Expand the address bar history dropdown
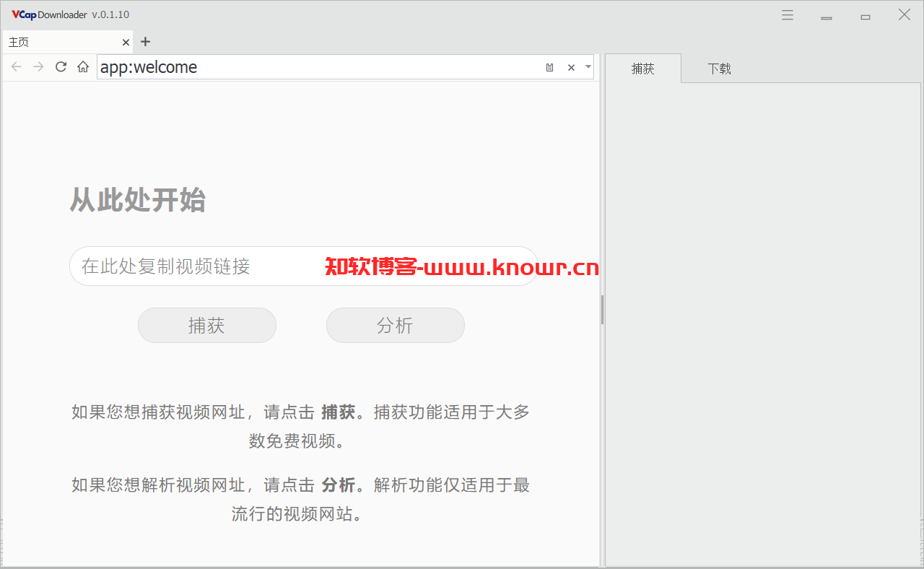The image size is (924, 569). coord(588,67)
